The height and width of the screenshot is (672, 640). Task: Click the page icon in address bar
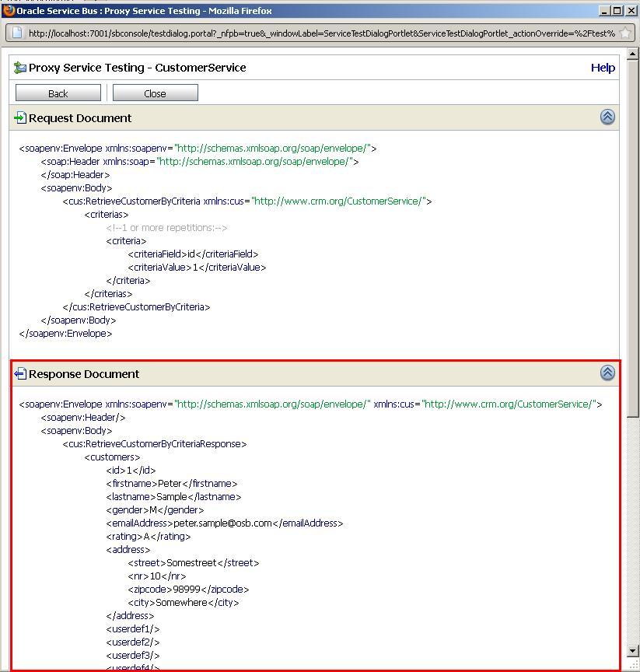[x=17, y=33]
